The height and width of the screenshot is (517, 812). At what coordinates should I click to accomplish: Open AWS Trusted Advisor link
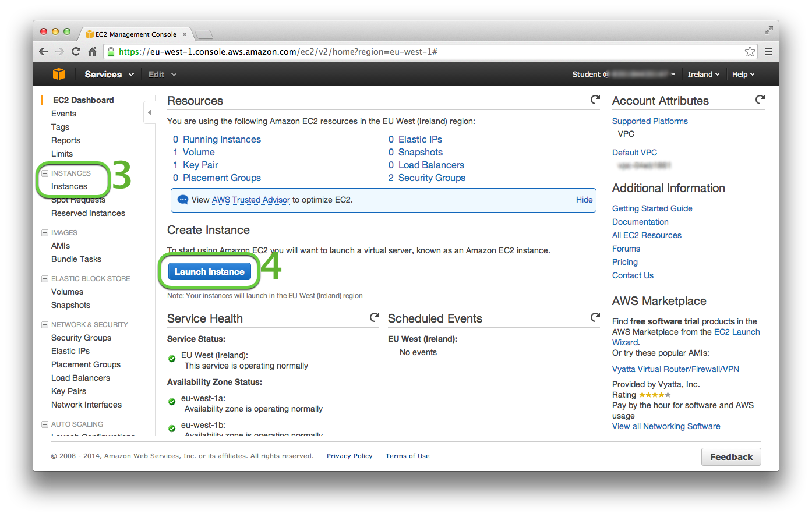point(250,200)
